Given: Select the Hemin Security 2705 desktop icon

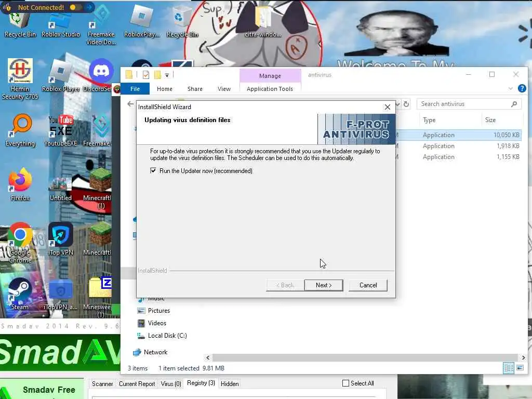Looking at the screenshot, I should (x=20, y=78).
